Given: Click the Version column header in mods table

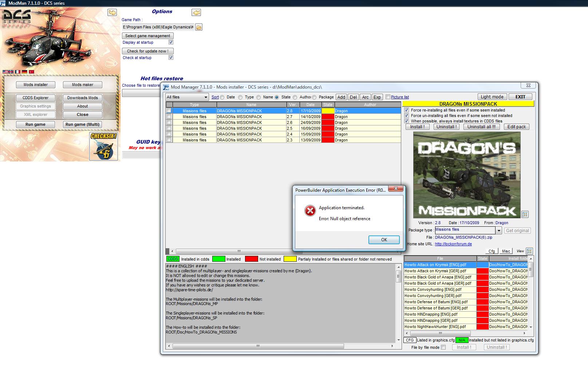Looking at the screenshot, I should pyautogui.click(x=293, y=105).
